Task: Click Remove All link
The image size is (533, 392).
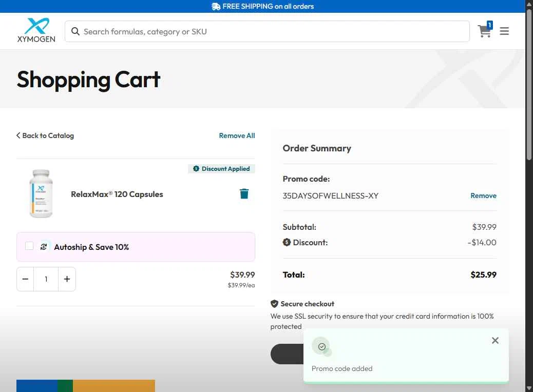Action: [237, 135]
